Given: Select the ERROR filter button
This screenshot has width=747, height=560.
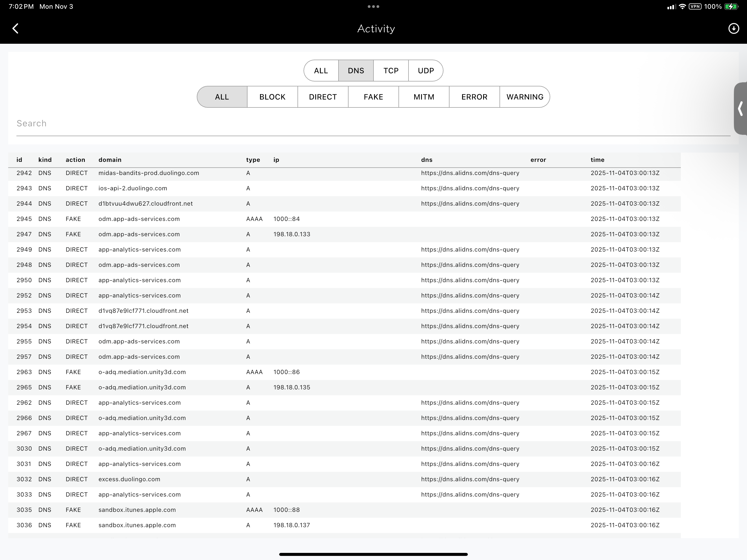Looking at the screenshot, I should point(474,97).
